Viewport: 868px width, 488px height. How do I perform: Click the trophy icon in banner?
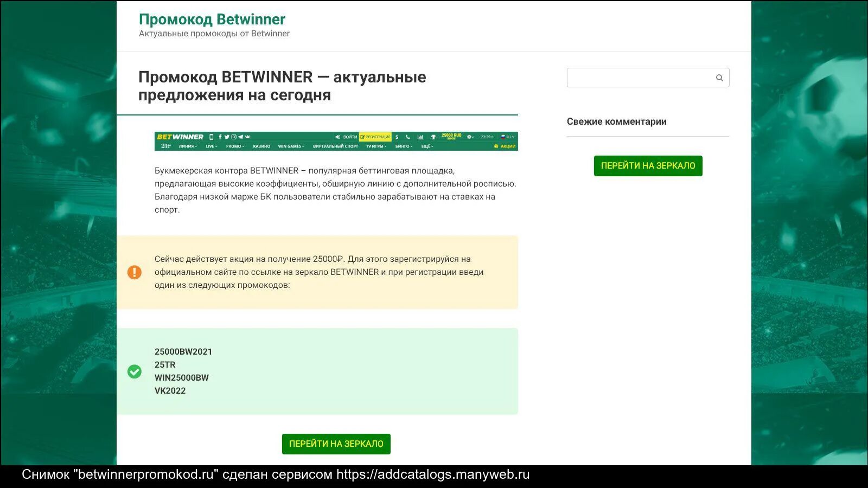[433, 137]
